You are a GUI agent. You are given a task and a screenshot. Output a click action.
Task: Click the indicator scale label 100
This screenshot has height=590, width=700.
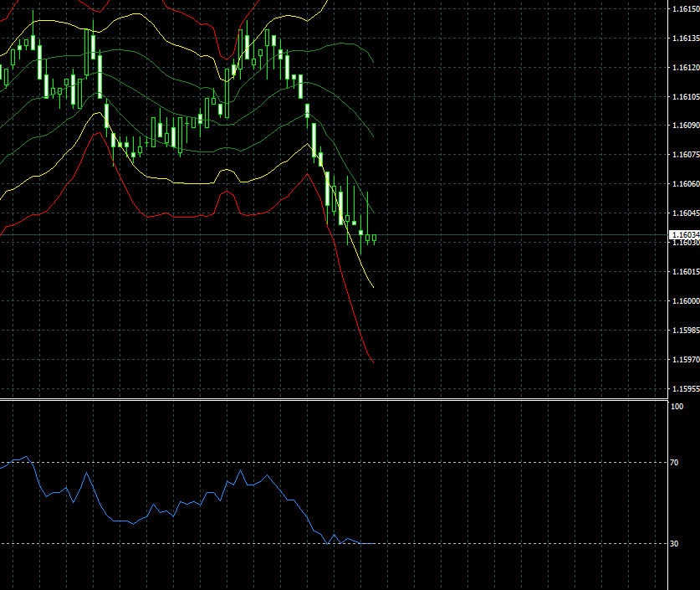pyautogui.click(x=677, y=407)
